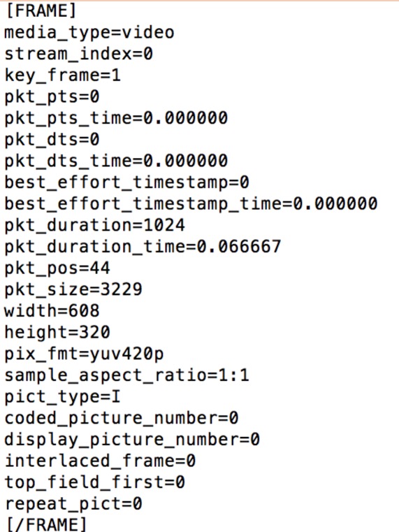Place cursor on pkt_pos=44 line
Image resolution: width=399 pixels, height=532 pixels.
57,268
